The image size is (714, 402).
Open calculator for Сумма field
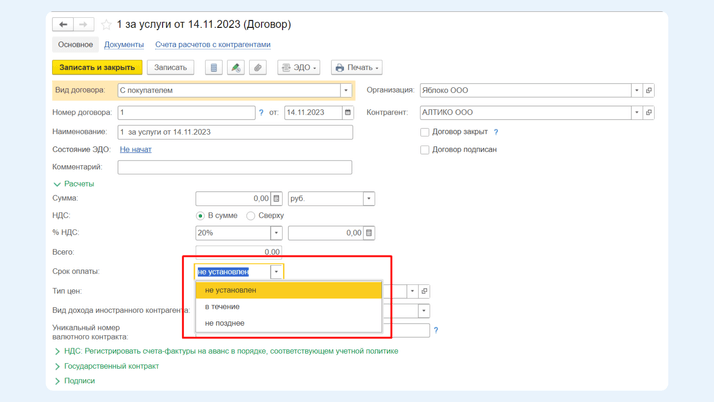pyautogui.click(x=277, y=199)
